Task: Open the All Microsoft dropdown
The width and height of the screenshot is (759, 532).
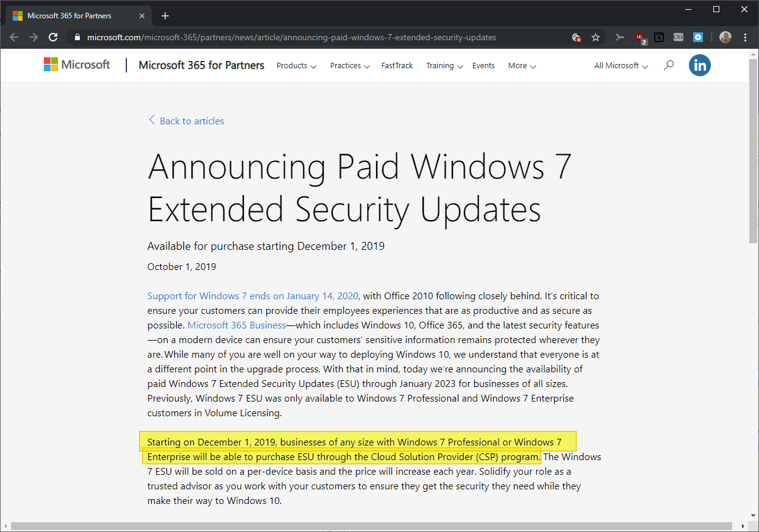Action: tap(620, 65)
